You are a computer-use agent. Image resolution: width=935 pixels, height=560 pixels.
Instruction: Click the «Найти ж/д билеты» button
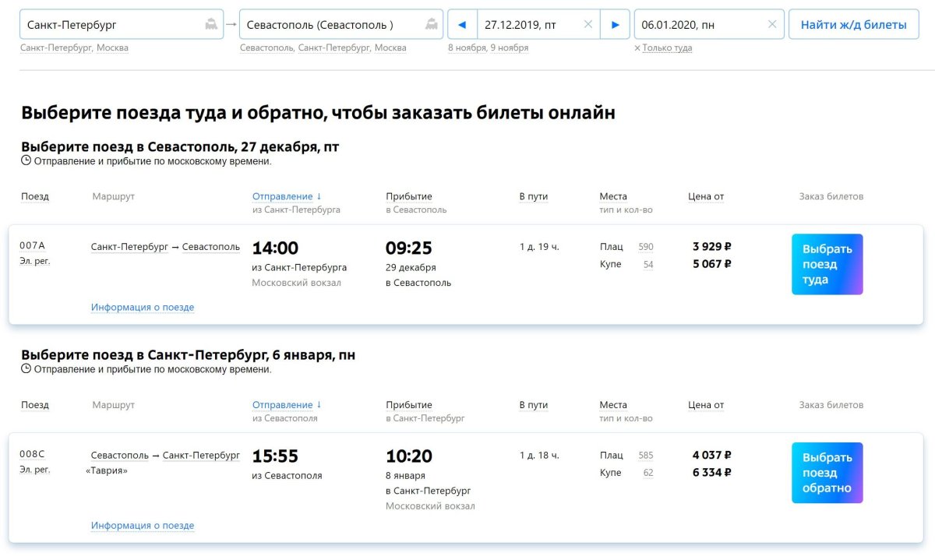[852, 24]
